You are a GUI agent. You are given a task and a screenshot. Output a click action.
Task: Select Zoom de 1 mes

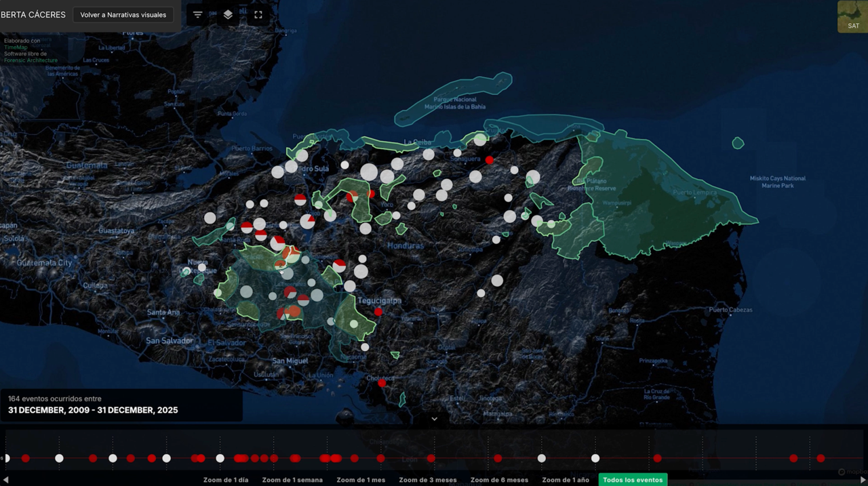point(361,480)
